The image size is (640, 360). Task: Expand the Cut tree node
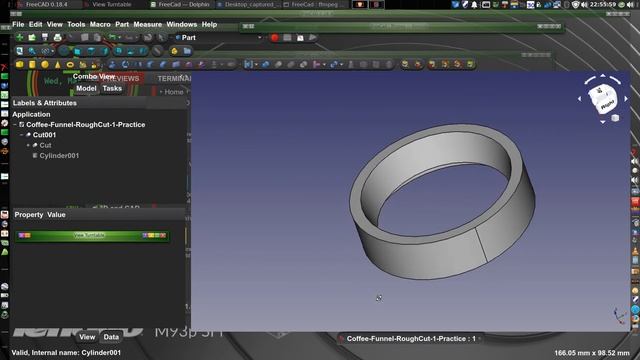coord(28,145)
